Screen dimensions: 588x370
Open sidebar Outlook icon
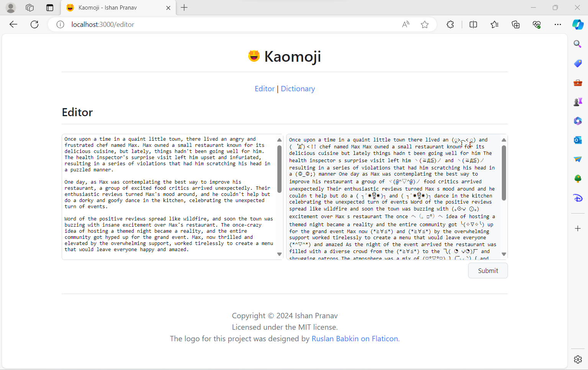pyautogui.click(x=578, y=140)
